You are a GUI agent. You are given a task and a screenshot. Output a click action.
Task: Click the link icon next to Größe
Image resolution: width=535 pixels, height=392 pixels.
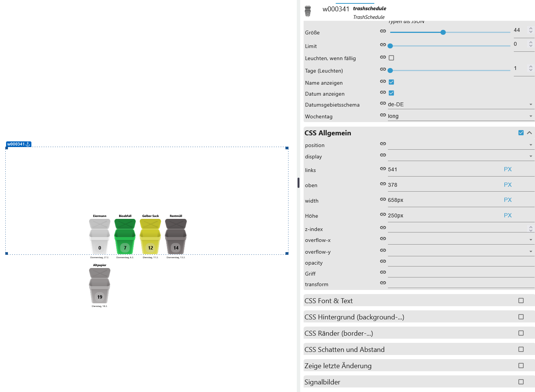[x=383, y=31]
